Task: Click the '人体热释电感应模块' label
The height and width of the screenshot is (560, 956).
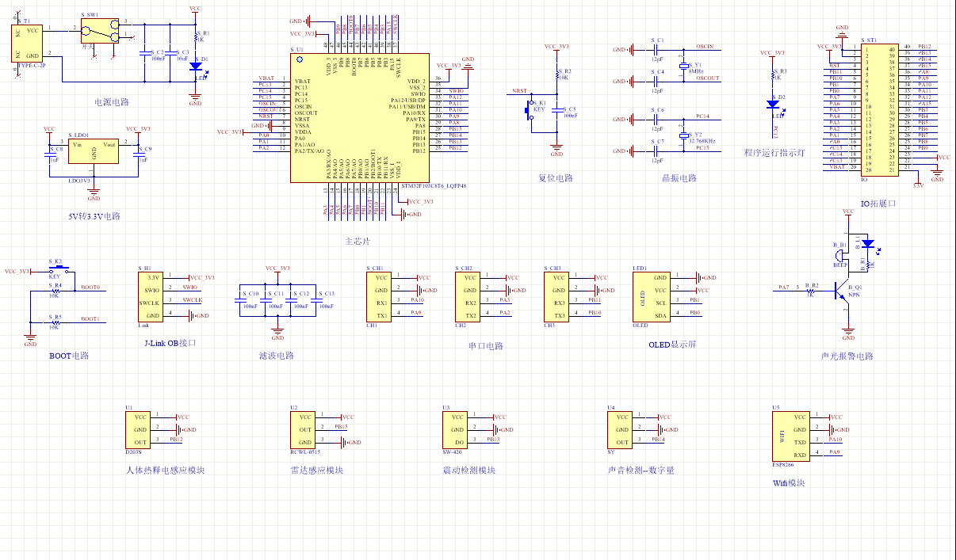Action: tap(166, 470)
